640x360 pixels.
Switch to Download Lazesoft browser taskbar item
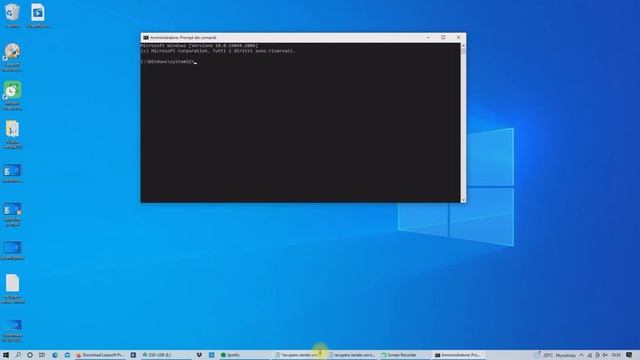(x=100, y=355)
